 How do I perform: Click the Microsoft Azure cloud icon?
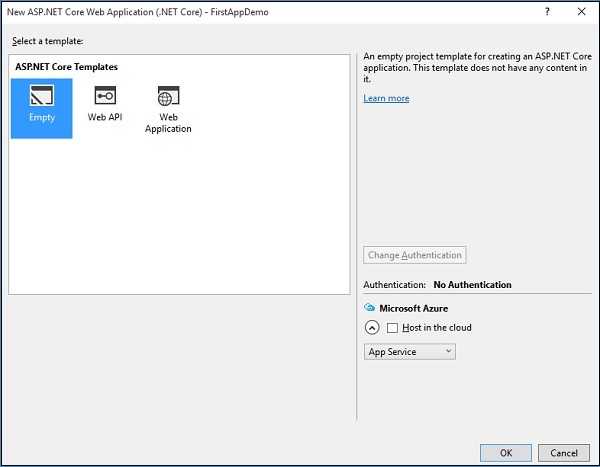pyautogui.click(x=369, y=308)
